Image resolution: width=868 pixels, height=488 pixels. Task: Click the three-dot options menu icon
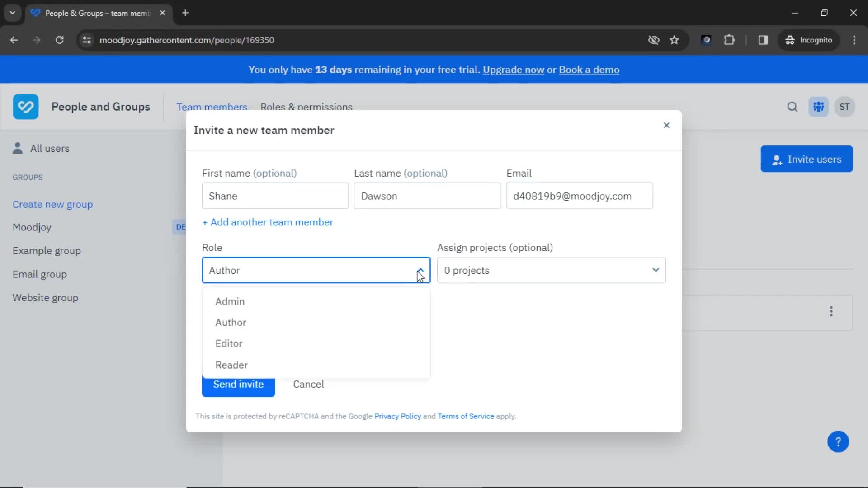coord(832,311)
